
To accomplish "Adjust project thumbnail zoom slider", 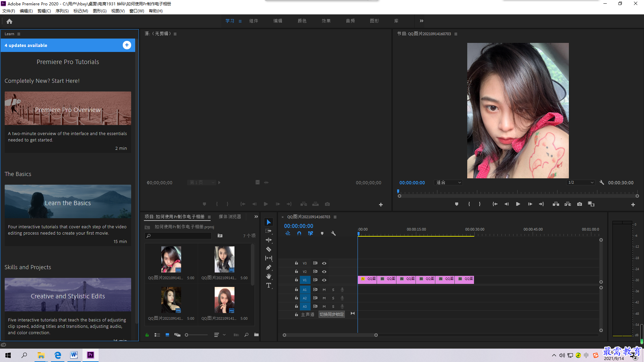I will pyautogui.click(x=197, y=335).
